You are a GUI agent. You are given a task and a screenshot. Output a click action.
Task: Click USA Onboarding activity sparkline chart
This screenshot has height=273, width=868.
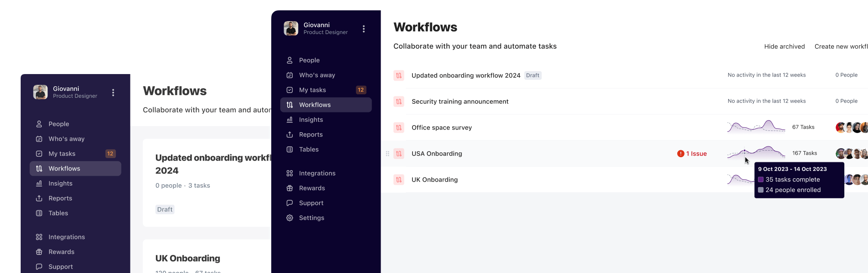pyautogui.click(x=756, y=152)
